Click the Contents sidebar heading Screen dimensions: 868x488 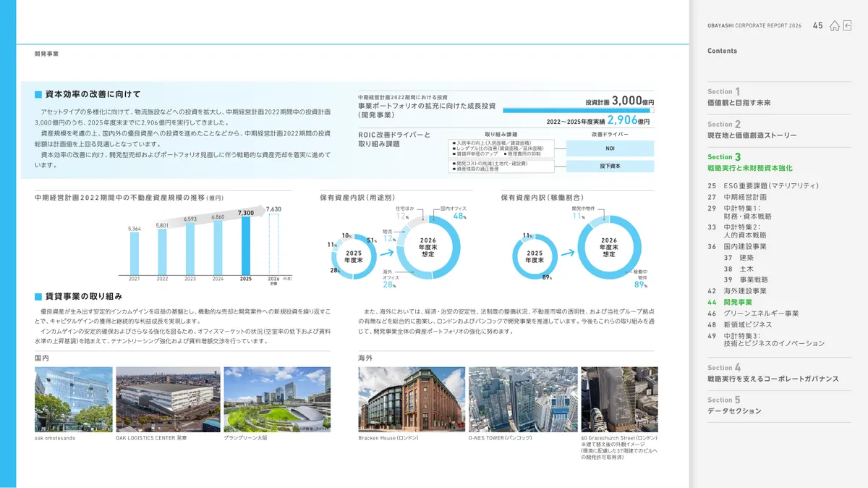722,51
